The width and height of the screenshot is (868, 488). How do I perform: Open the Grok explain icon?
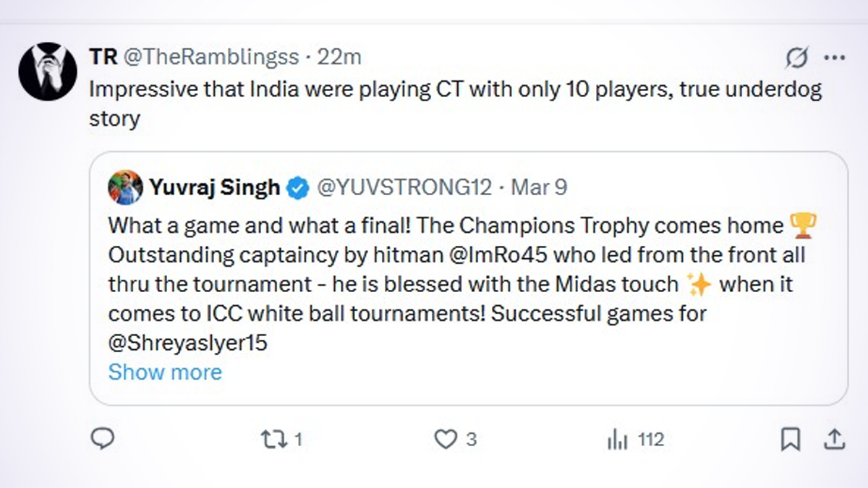(x=796, y=57)
